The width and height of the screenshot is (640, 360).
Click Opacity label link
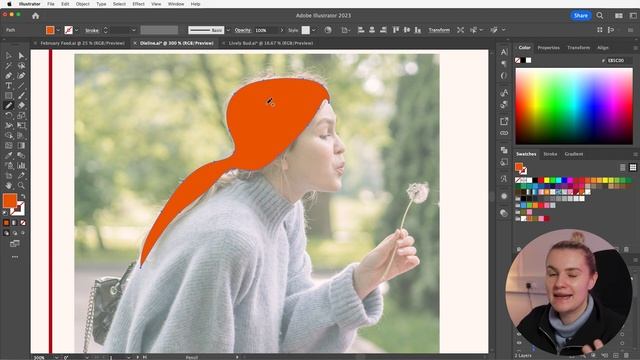pyautogui.click(x=242, y=30)
